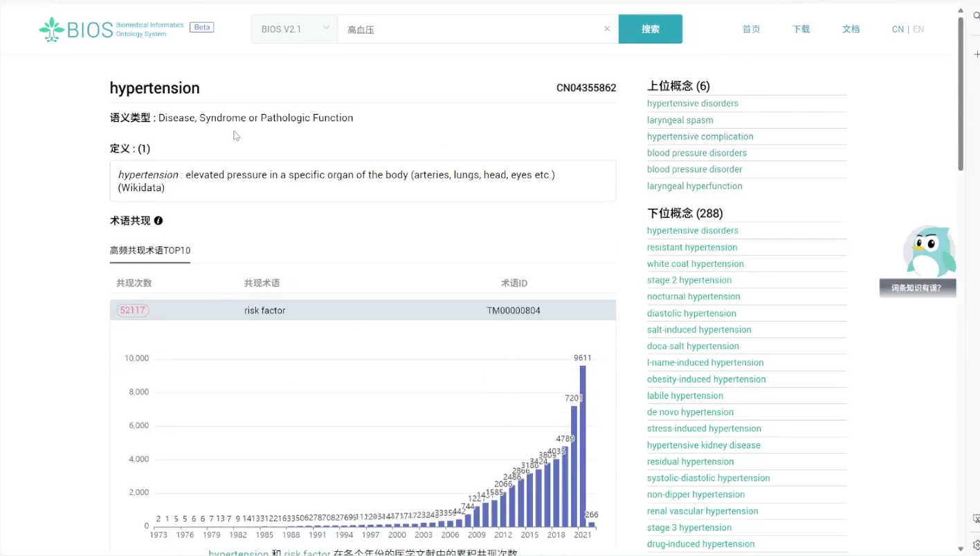Viewport: 980px width, 556px height.
Task: Select the risk factor table row
Action: point(363,311)
